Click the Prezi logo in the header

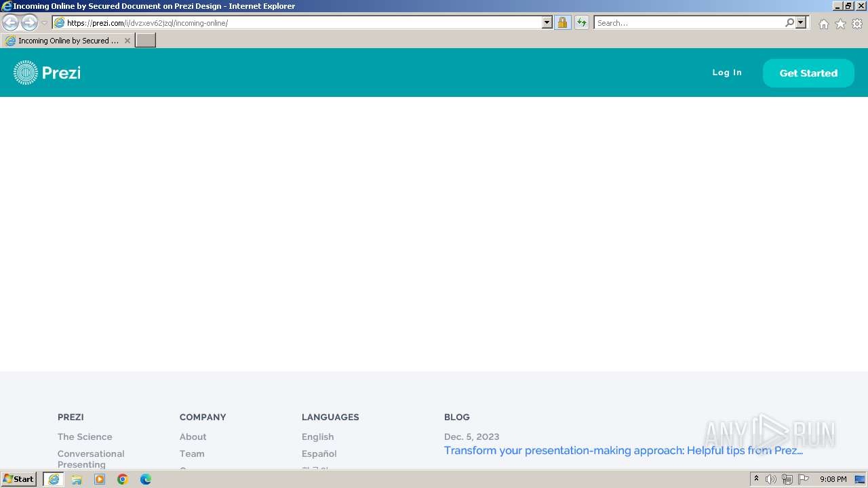point(47,73)
